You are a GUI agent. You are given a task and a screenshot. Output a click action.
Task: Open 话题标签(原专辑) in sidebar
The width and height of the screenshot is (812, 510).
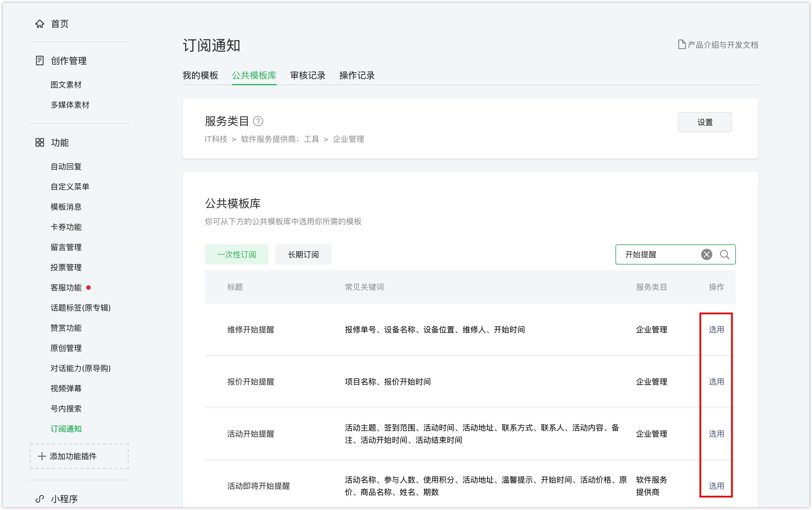coord(81,308)
